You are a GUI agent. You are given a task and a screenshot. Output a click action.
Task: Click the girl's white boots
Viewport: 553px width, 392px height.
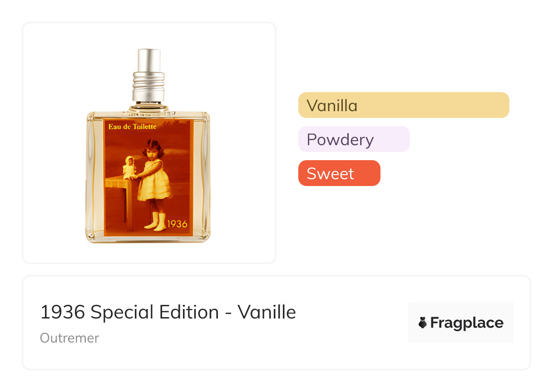(x=155, y=222)
